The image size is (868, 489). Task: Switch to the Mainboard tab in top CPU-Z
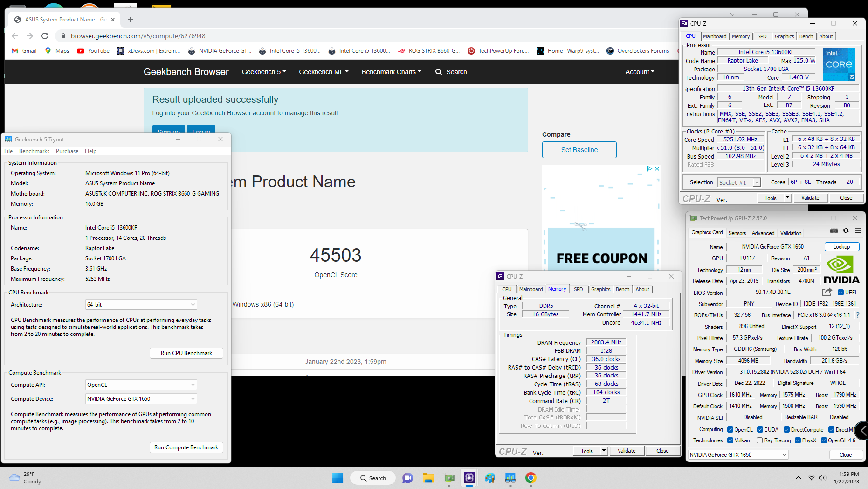tap(715, 36)
